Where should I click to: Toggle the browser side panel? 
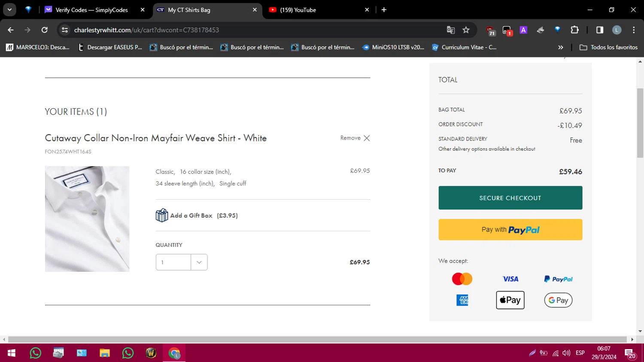pyautogui.click(x=600, y=30)
